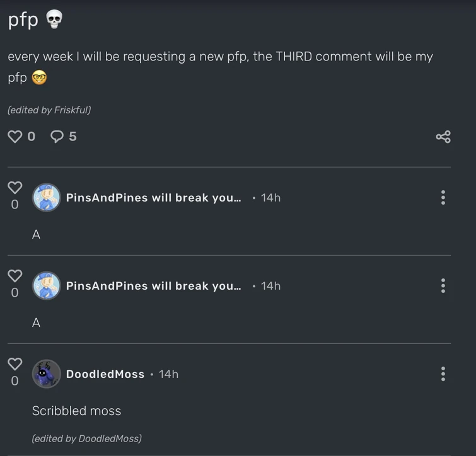476x456 pixels.
Task: Like the main pfp post
Action: click(15, 136)
